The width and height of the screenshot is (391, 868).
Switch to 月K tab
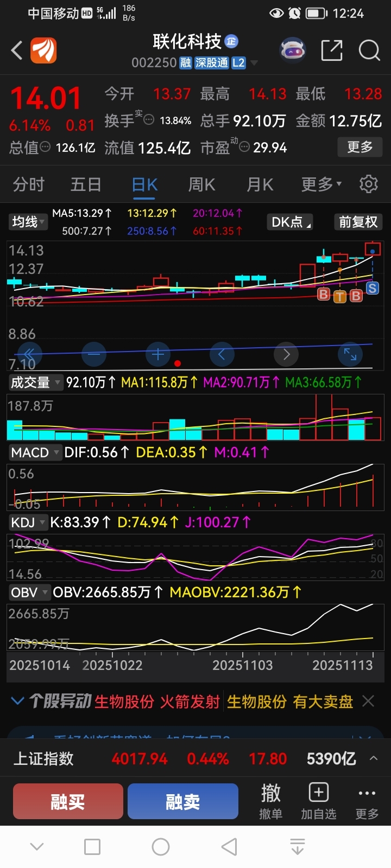coord(260,184)
